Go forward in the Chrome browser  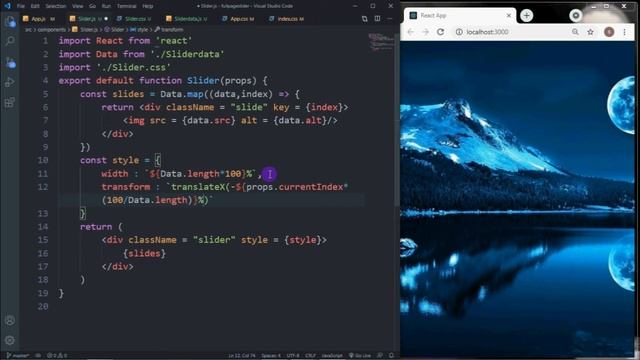point(425,32)
